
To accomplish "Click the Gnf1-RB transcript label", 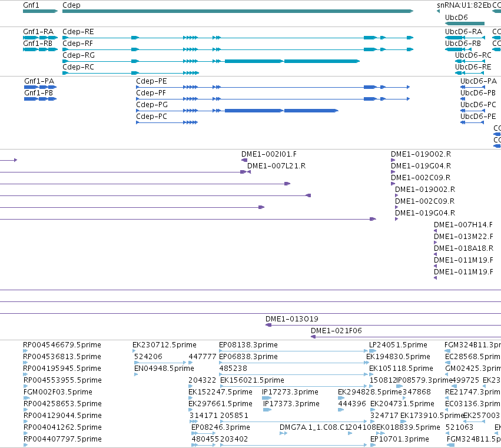I will (x=38, y=43).
